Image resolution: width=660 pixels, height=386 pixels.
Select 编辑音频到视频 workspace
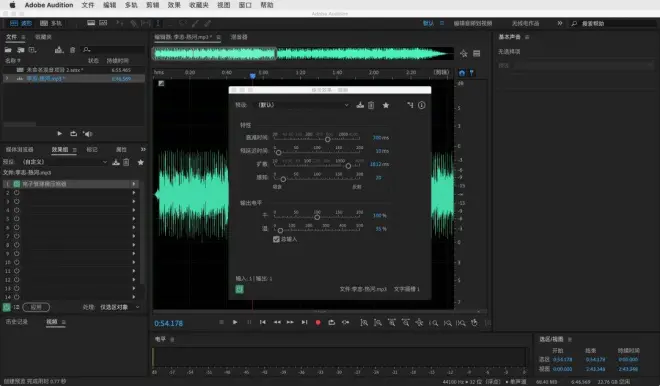pyautogui.click(x=473, y=23)
